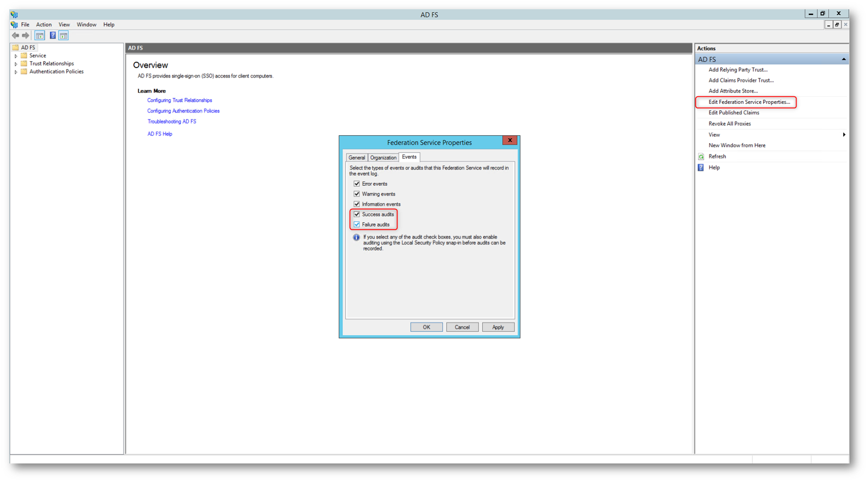Expand the Service tree node
The height and width of the screenshot is (482, 868).
coord(16,56)
